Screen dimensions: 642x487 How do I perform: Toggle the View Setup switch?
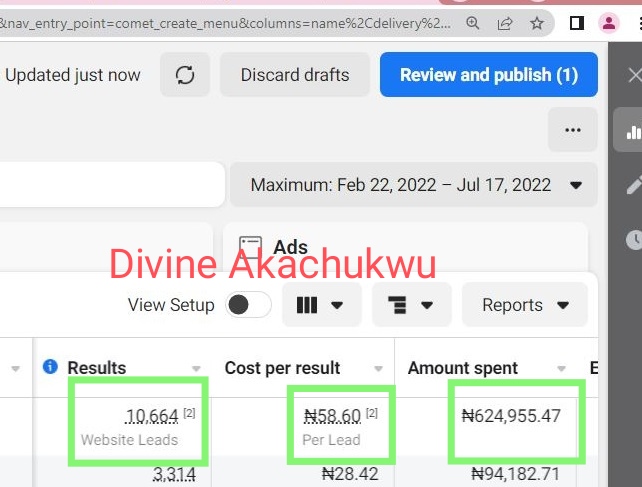247,305
